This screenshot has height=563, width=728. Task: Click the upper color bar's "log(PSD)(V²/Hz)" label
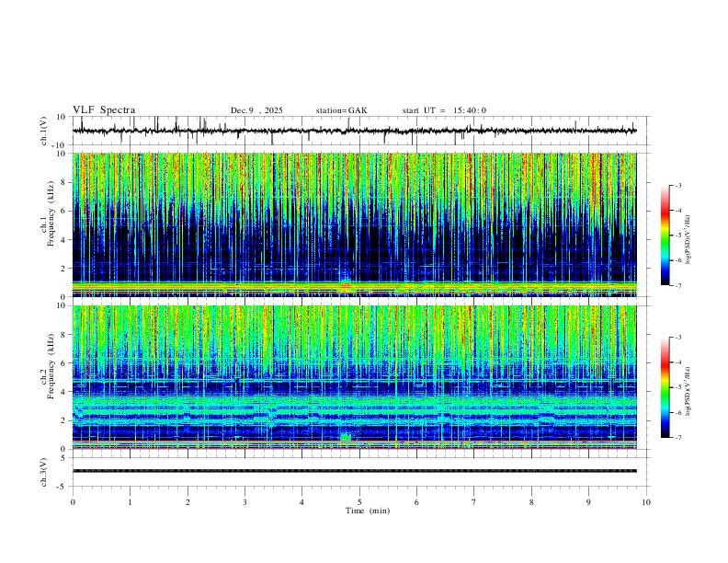coord(688,240)
